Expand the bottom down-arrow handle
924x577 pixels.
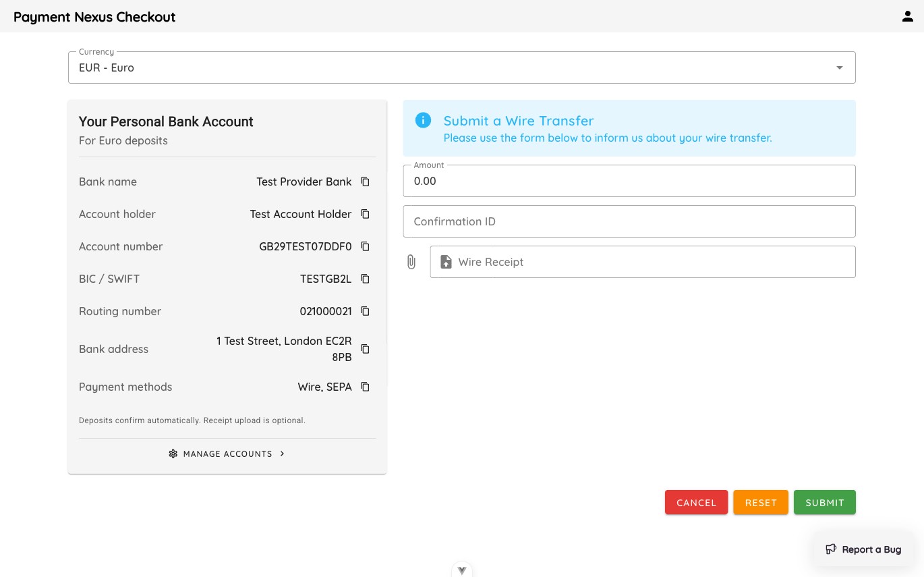pos(462,570)
